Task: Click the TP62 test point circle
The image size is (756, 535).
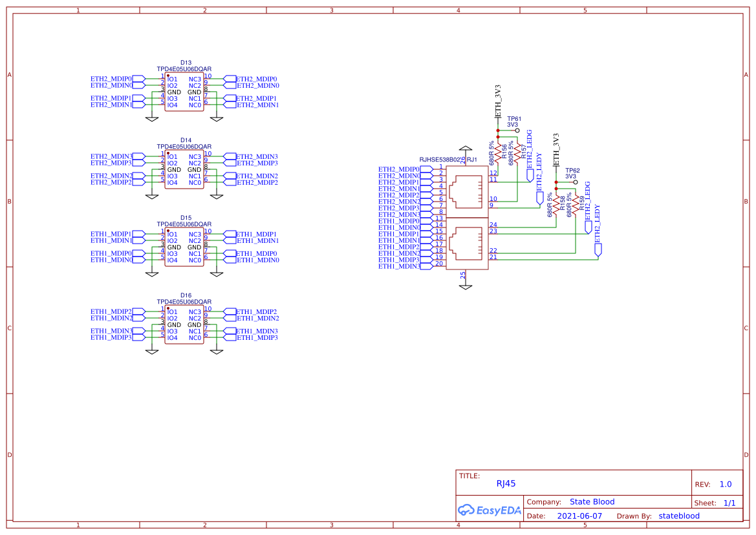Action: click(575, 182)
